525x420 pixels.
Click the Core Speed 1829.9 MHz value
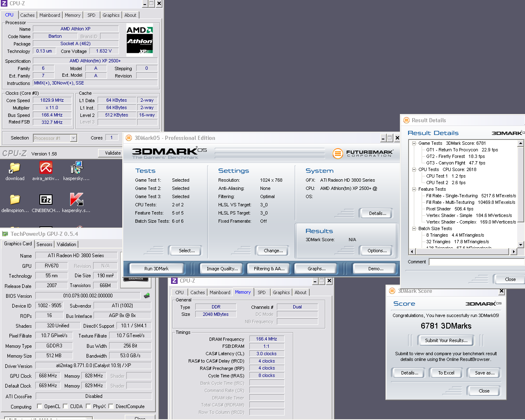click(x=52, y=100)
